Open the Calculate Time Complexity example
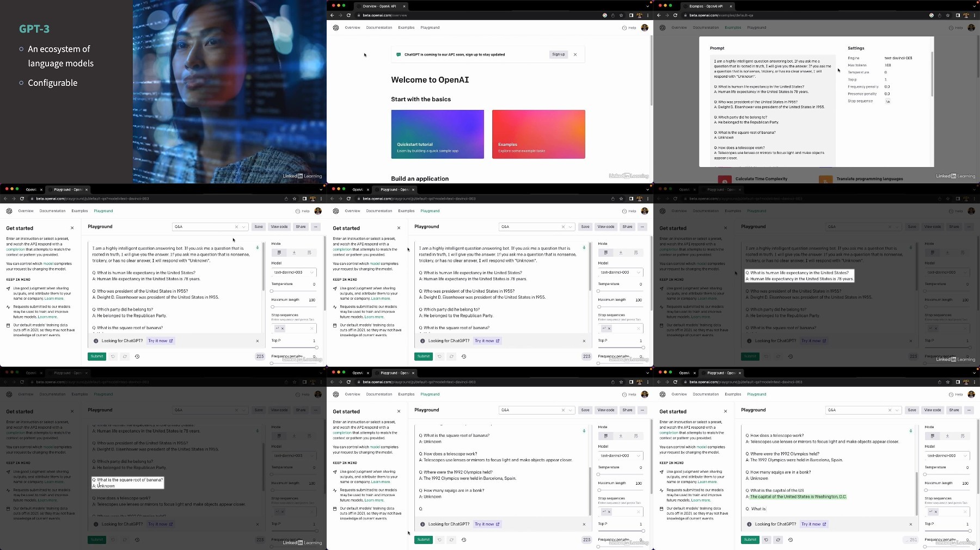The height and width of the screenshot is (550, 980). [761, 179]
